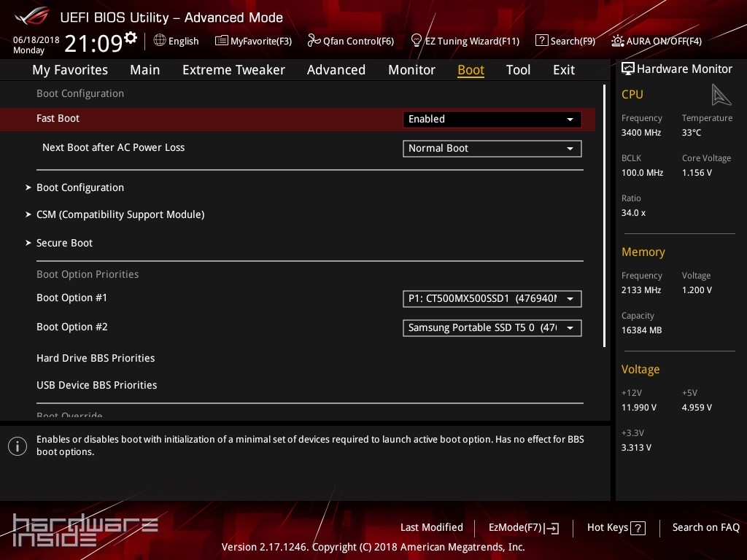Click the +12V 11.990 V reading

[x=639, y=408]
